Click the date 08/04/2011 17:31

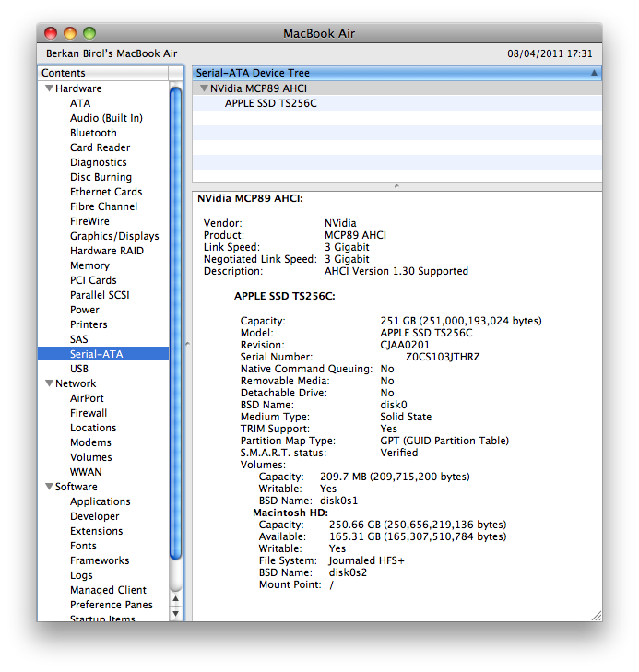pyautogui.click(x=550, y=53)
